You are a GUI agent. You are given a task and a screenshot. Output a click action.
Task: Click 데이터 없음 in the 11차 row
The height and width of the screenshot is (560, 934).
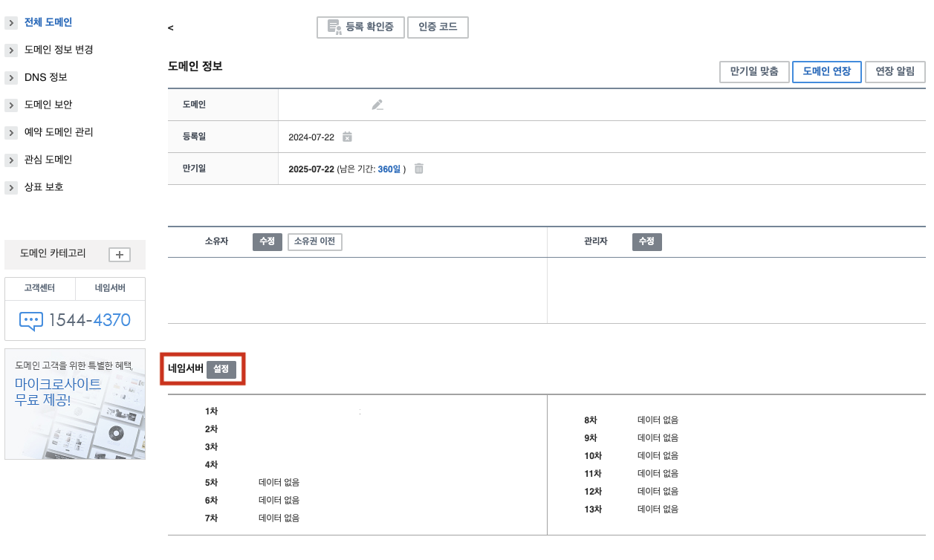tap(658, 474)
